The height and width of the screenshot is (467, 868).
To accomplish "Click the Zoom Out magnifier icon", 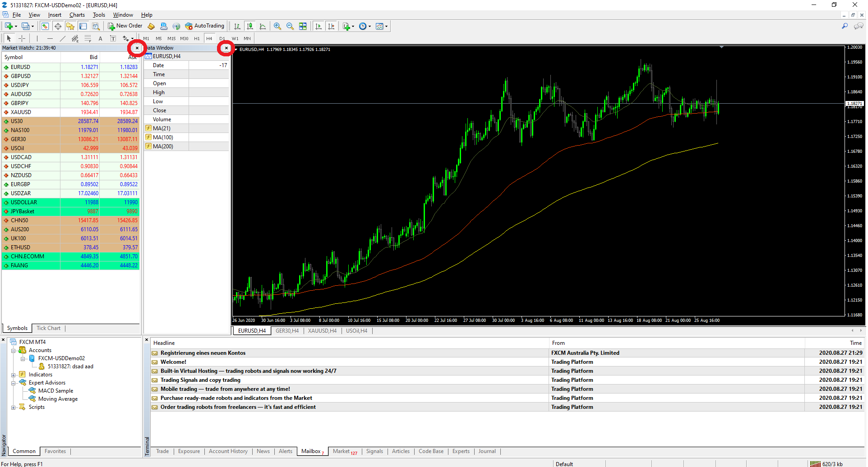I will (x=290, y=26).
